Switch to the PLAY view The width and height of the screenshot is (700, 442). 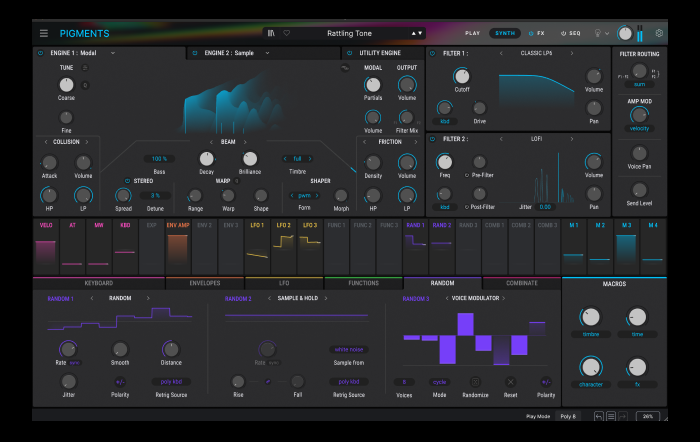pyautogui.click(x=472, y=33)
